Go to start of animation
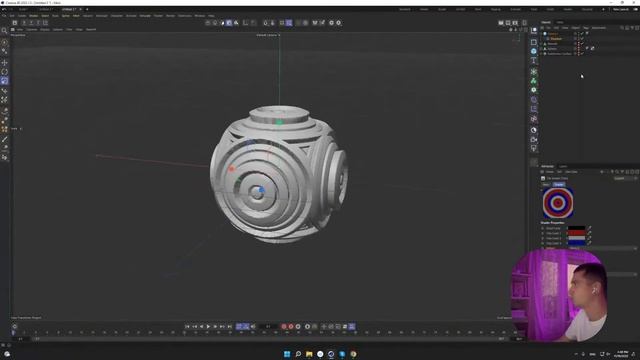 187,327
